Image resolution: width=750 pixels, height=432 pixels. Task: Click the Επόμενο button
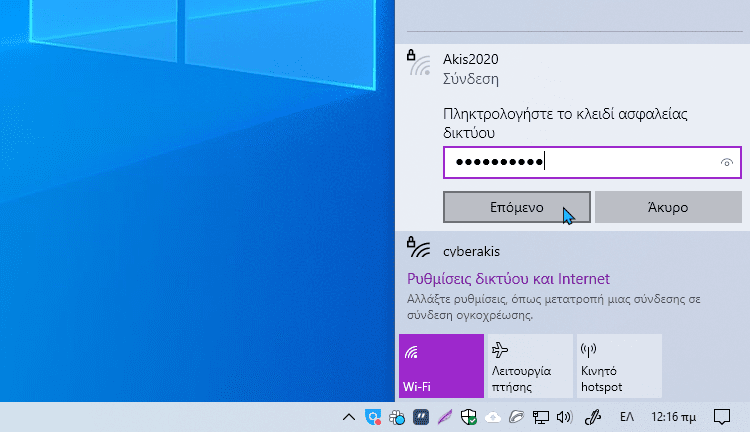pos(517,207)
